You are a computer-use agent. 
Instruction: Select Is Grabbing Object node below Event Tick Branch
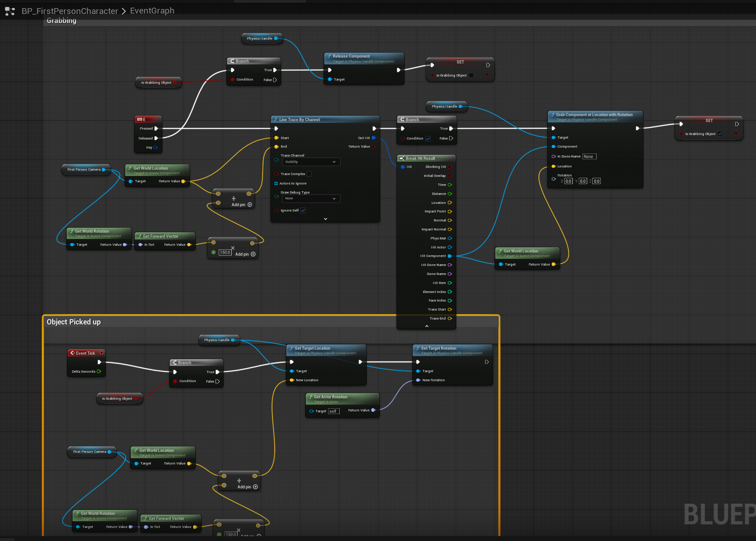point(119,399)
